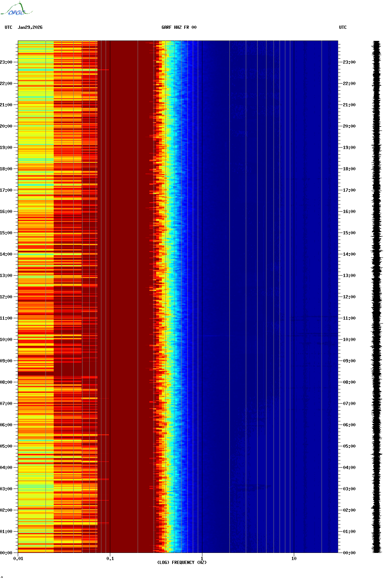The height and width of the screenshot is (581, 392).
Task: Click the 18:00 label on right time axis
Action: 349,169
